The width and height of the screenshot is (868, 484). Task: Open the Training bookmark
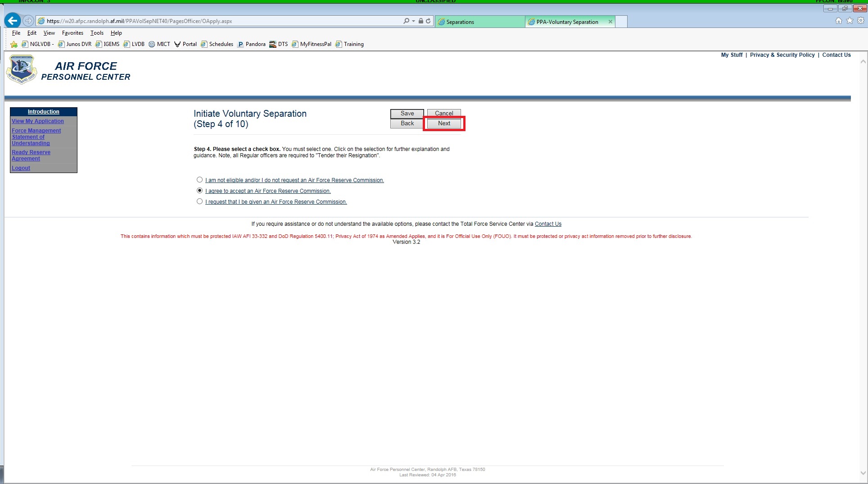pos(349,44)
